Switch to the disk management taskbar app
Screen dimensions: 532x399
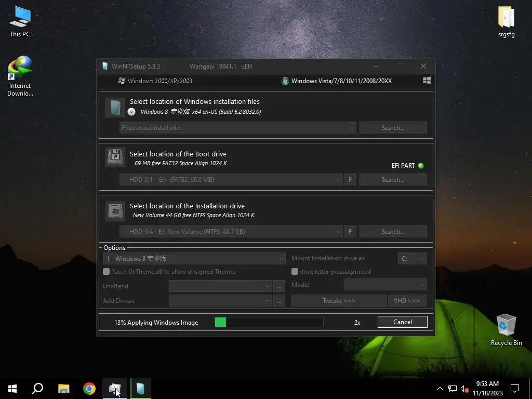coord(115,389)
